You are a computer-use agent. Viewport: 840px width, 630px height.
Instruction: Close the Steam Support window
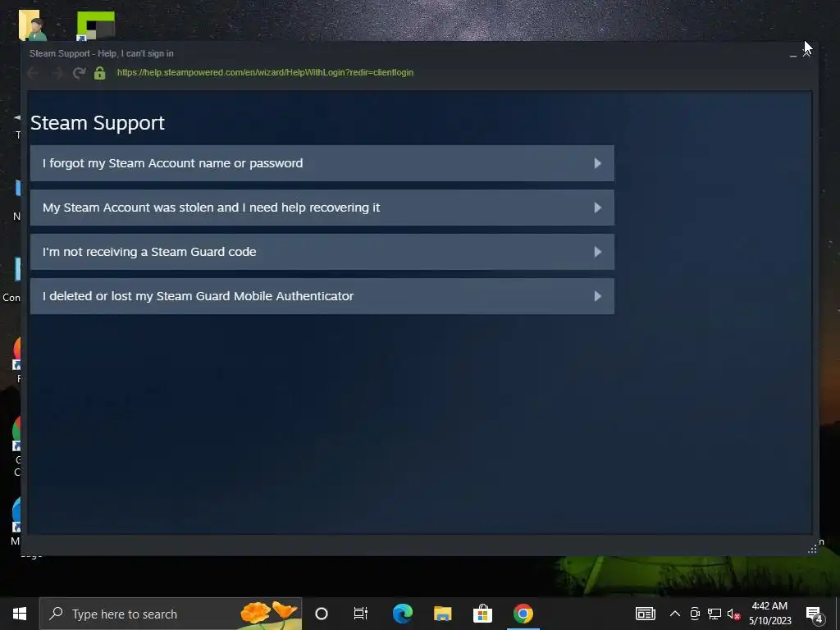point(807,53)
